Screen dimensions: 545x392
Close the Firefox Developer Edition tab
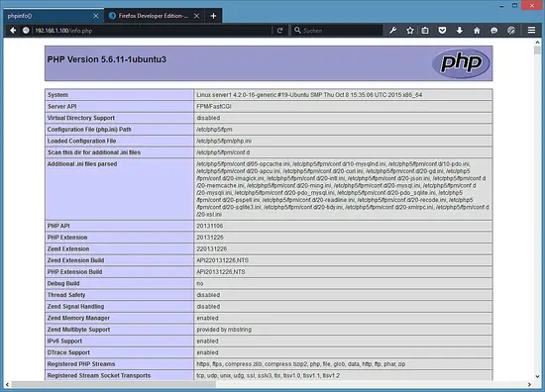[x=197, y=16]
